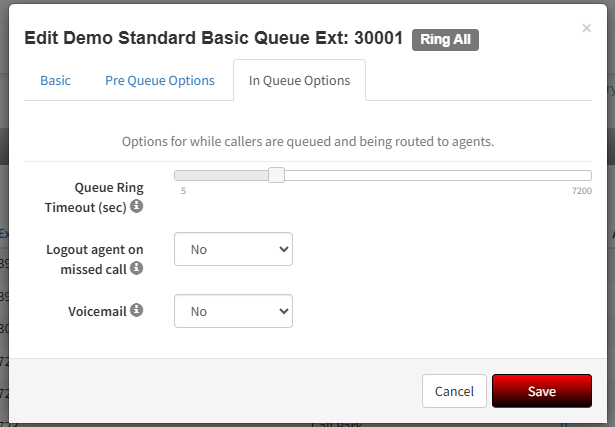The width and height of the screenshot is (615, 427).
Task: Click the Logout agent on missed call label
Action: coord(95,259)
